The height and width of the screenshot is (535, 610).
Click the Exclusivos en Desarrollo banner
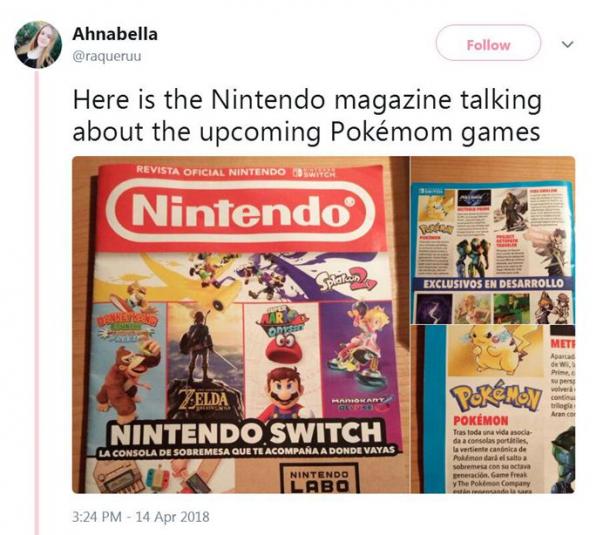[x=493, y=283]
